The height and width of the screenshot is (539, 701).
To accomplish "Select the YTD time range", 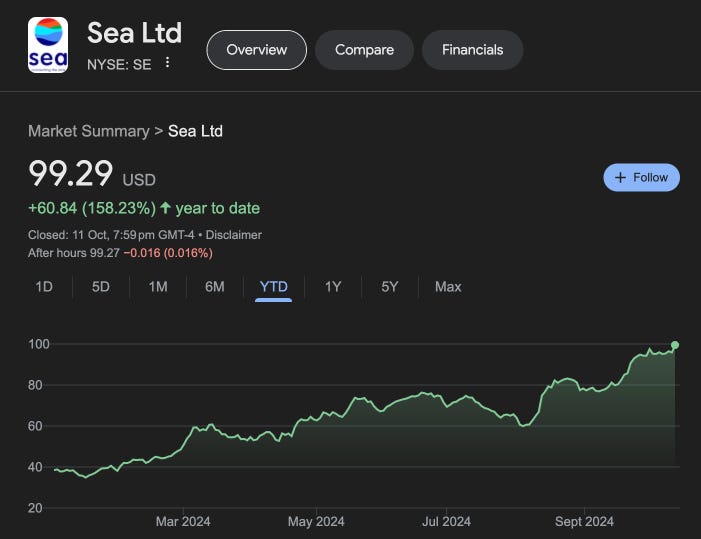I will (x=273, y=287).
